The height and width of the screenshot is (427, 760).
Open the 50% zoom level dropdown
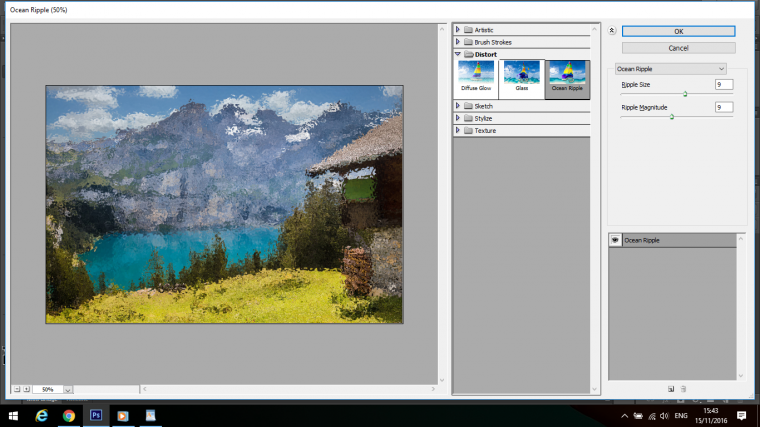tap(68, 390)
